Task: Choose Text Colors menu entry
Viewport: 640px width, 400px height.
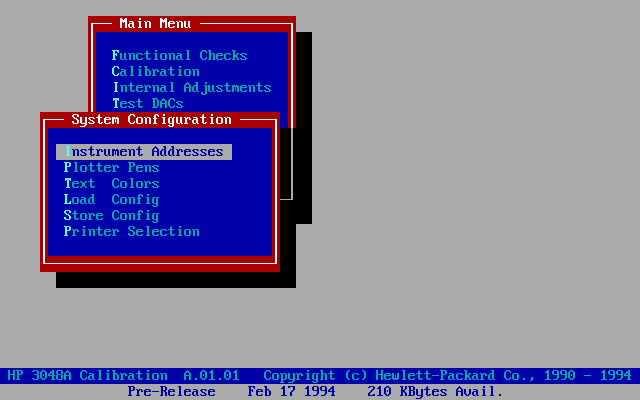Action: pos(111,184)
